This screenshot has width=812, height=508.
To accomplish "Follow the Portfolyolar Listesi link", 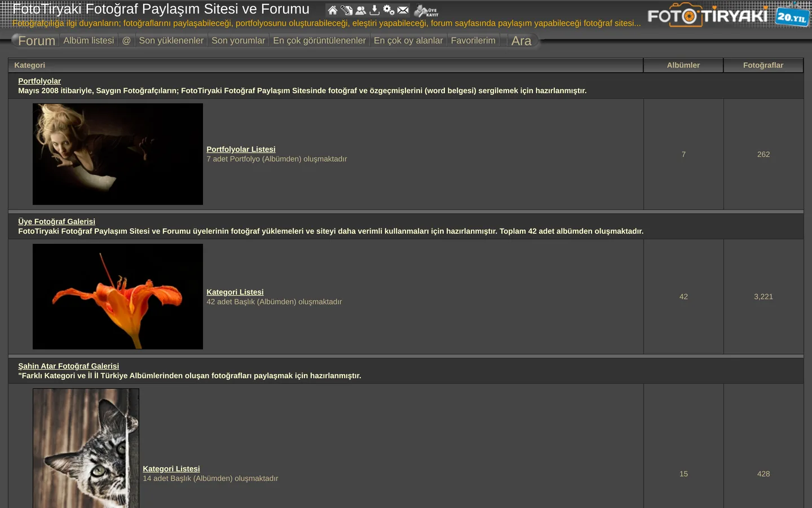I will 241,149.
